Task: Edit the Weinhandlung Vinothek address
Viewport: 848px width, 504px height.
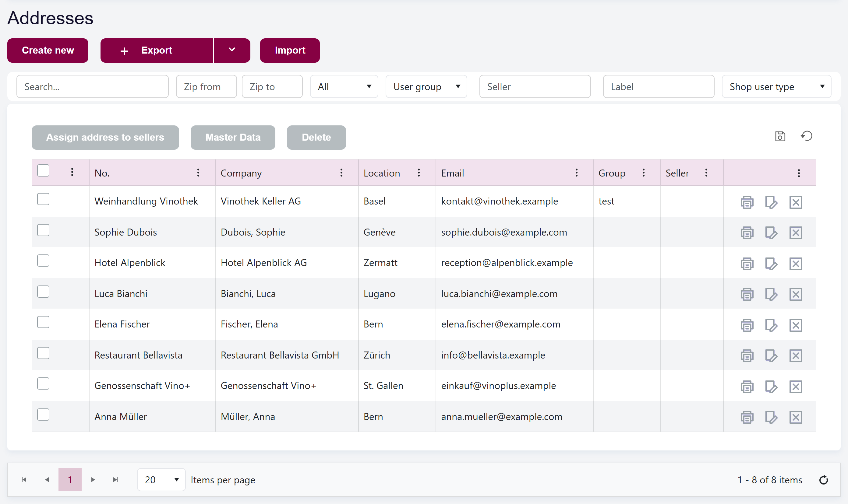Action: tap(771, 202)
